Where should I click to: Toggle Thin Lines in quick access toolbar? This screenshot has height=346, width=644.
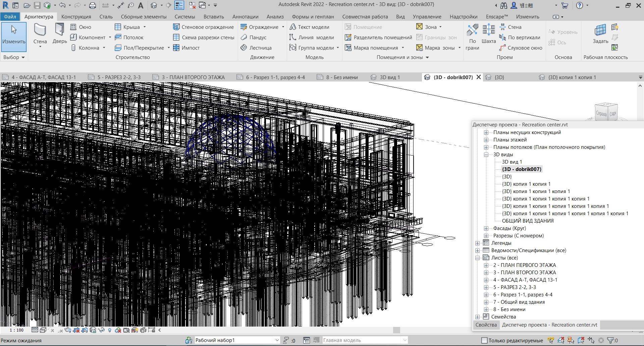click(179, 5)
